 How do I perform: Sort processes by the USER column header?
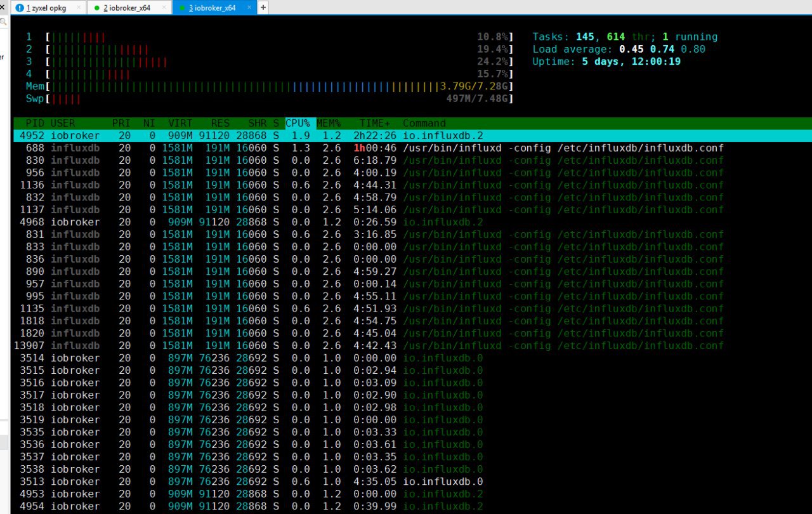[63, 123]
